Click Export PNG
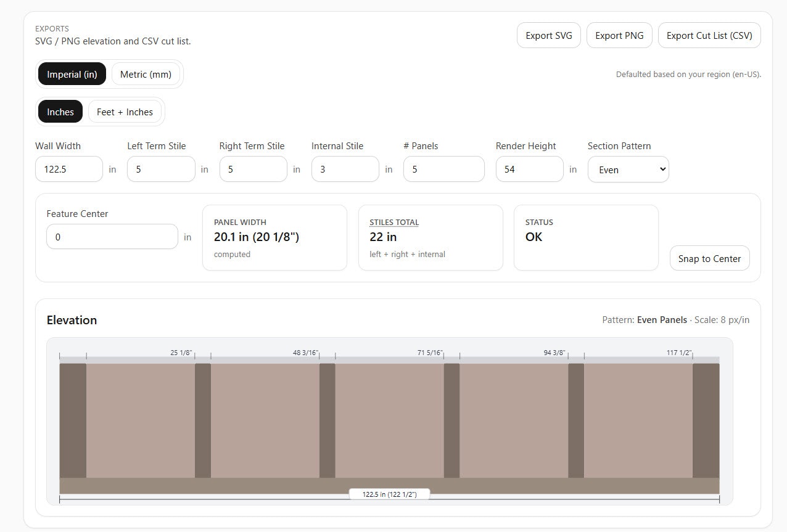787x532 pixels. coord(619,35)
